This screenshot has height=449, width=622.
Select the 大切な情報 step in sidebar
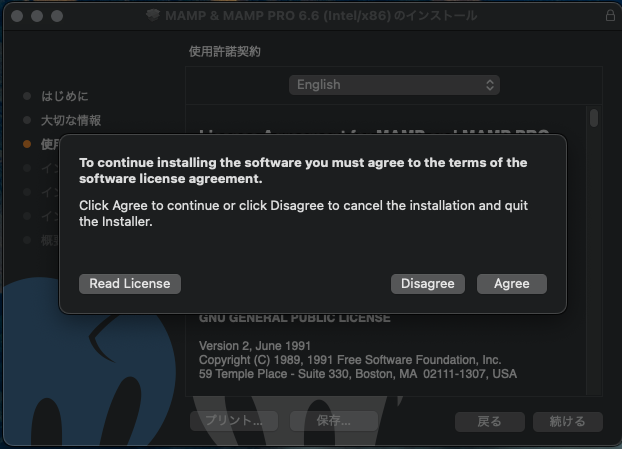pyautogui.click(x=70, y=120)
